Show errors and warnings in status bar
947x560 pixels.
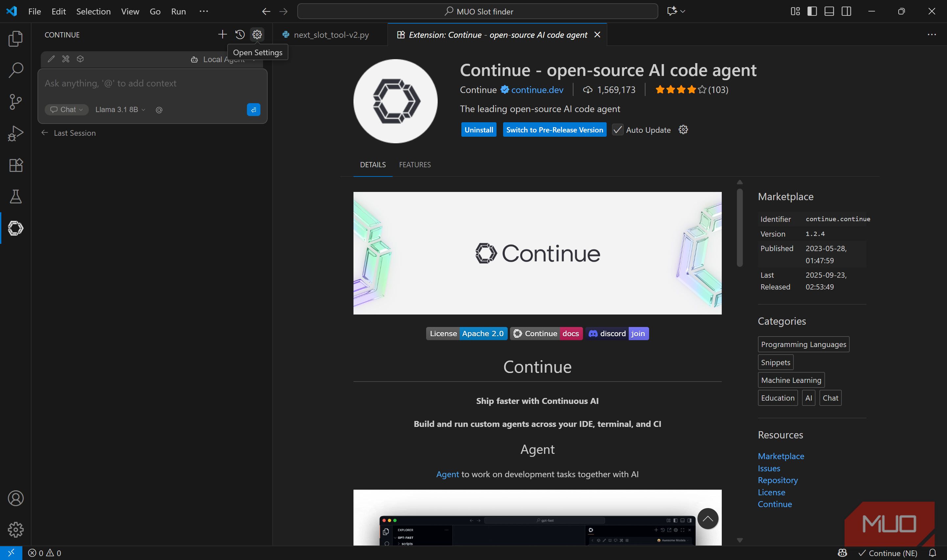point(44,553)
